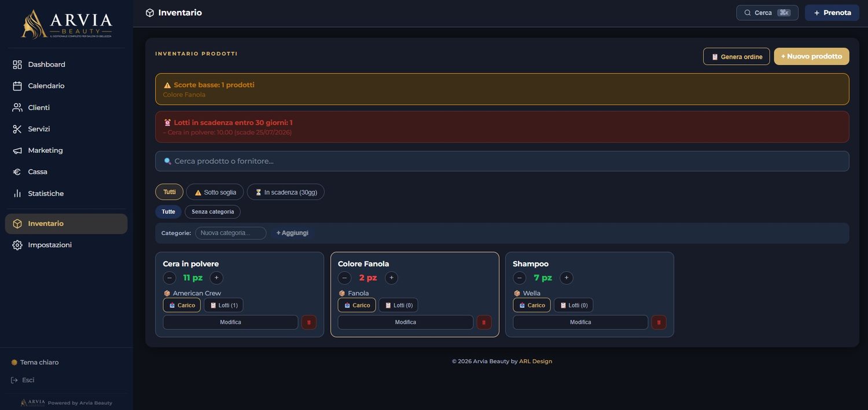
Task: Toggle Tema chiaro light theme
Action: coord(35,363)
